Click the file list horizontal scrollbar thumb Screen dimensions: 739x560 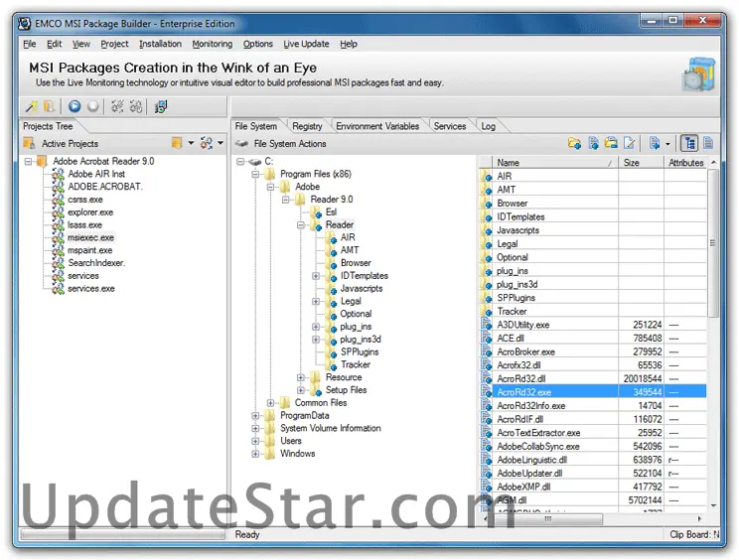(547, 518)
